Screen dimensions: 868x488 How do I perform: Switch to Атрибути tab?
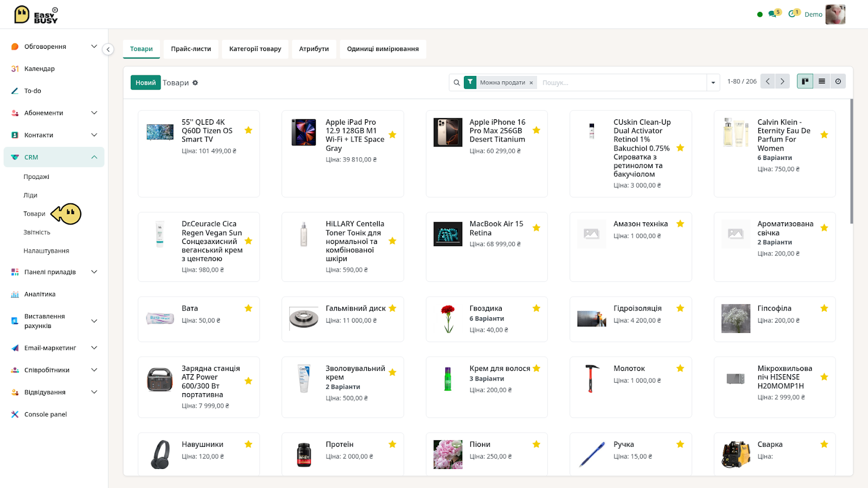(314, 49)
